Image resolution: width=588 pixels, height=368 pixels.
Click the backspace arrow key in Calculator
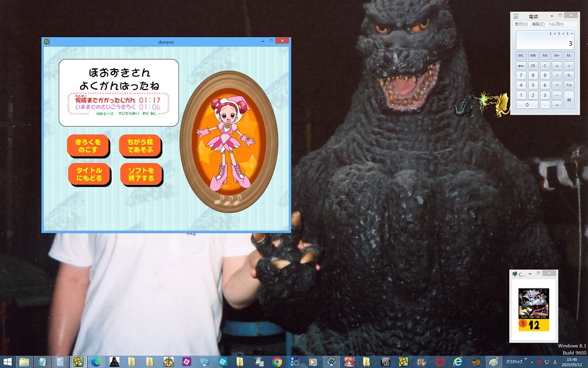pyautogui.click(x=521, y=65)
